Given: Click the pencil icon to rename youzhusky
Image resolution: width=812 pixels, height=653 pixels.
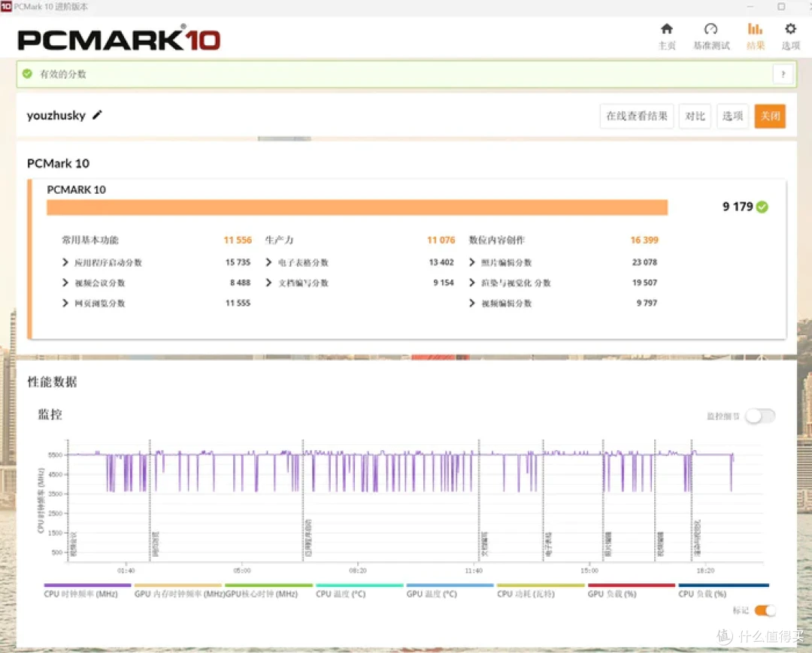Looking at the screenshot, I should point(97,115).
